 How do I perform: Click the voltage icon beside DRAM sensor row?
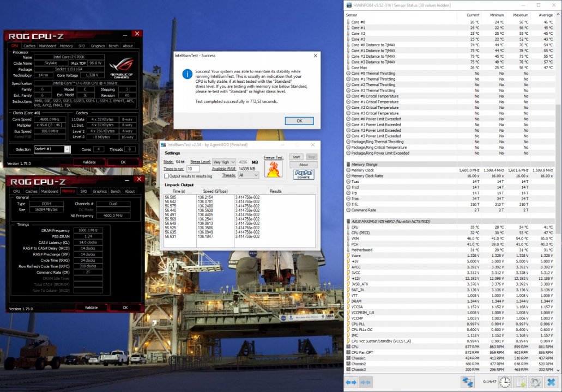[348, 301]
